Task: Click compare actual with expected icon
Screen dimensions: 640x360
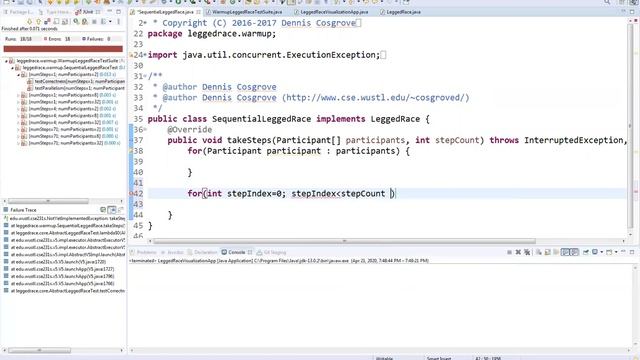Action: (120, 210)
